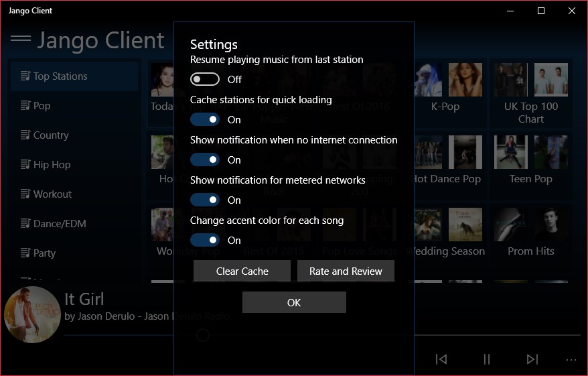Click the Settings dialog heading

point(214,44)
